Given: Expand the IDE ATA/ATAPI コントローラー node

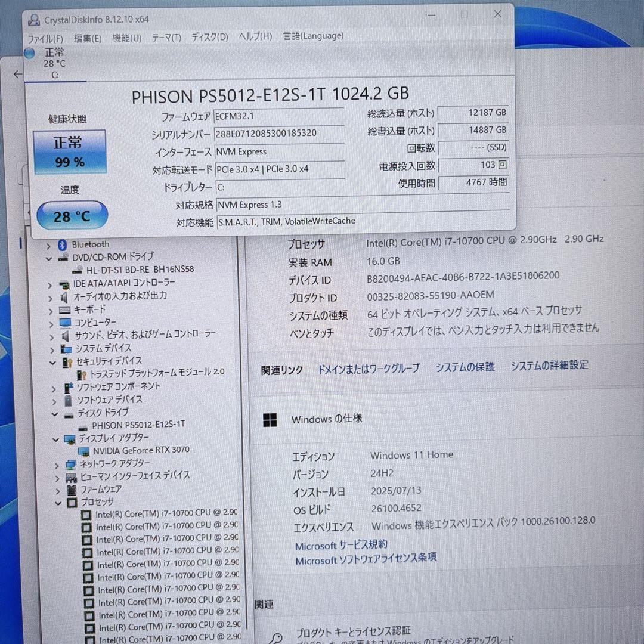Looking at the screenshot, I should pos(49,285).
